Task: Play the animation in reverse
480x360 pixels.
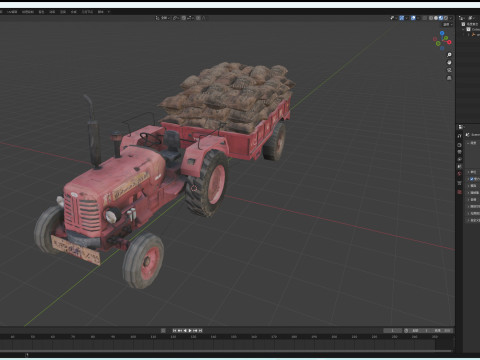Action: (x=185, y=331)
